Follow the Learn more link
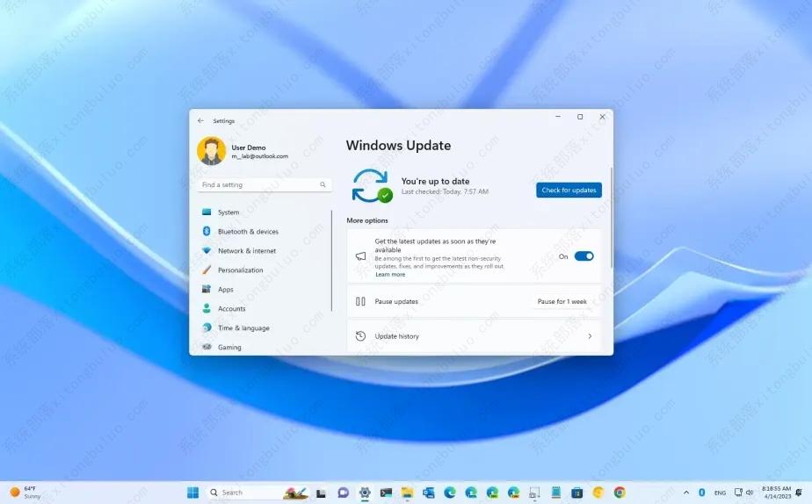The width and height of the screenshot is (812, 504). (x=390, y=275)
